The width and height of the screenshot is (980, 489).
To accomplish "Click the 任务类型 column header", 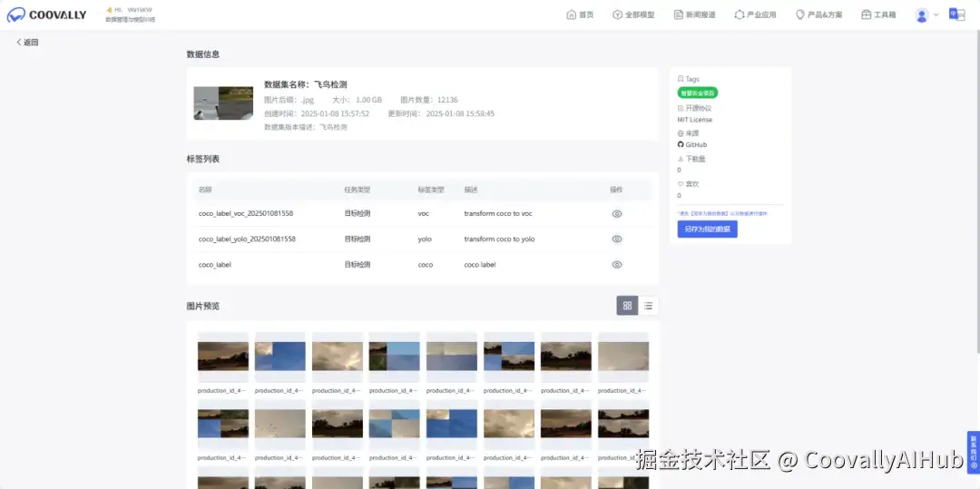I will [x=358, y=190].
